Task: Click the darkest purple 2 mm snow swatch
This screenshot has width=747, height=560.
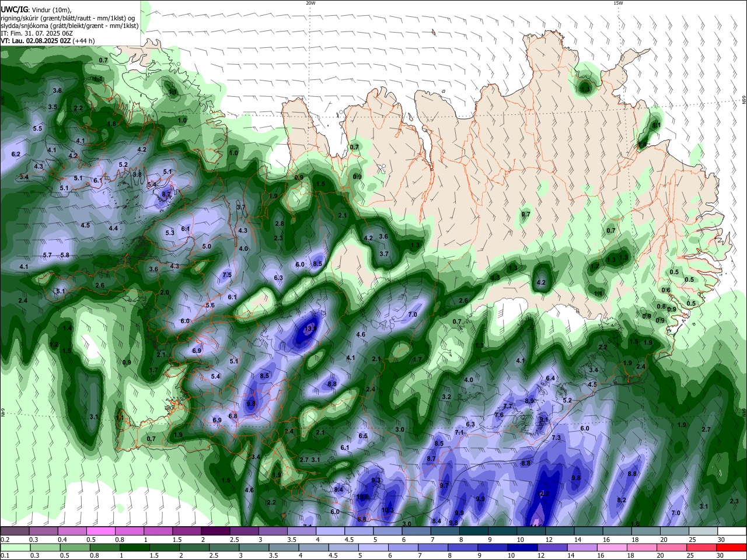Action: (x=215, y=531)
